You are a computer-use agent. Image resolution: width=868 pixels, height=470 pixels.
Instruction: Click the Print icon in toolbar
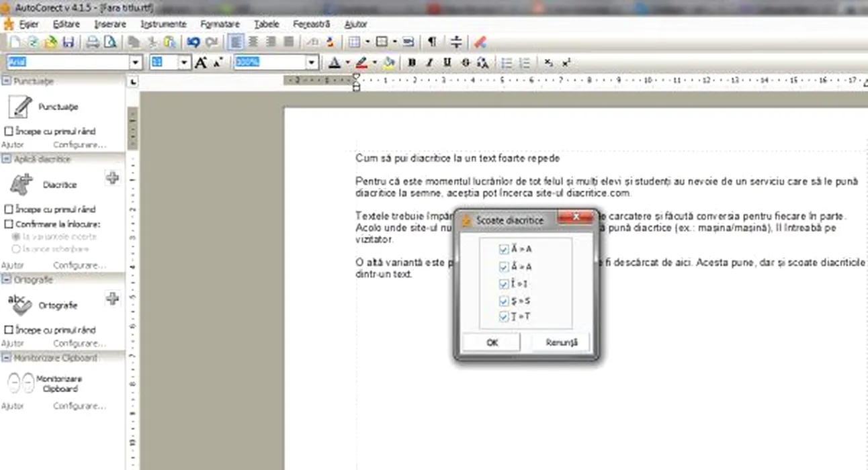(x=92, y=42)
